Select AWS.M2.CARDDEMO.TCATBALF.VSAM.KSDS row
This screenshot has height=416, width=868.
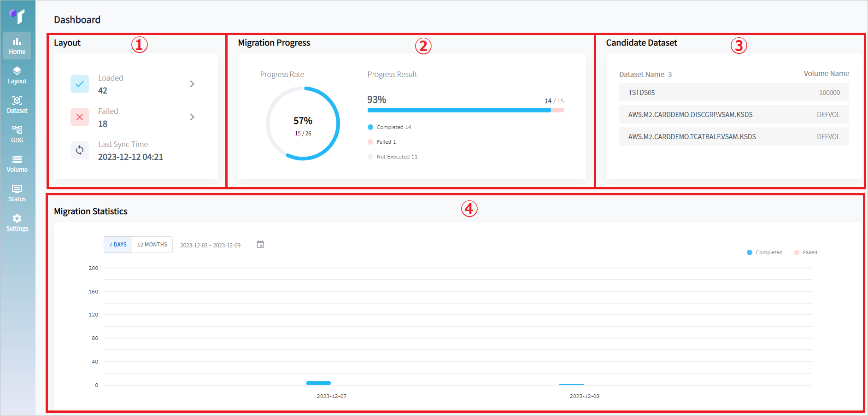(734, 136)
